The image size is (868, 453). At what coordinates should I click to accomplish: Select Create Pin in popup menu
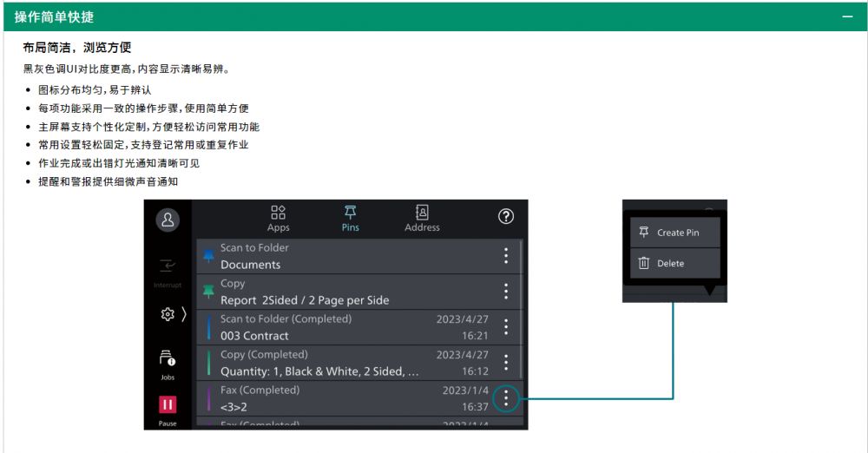[x=676, y=233]
